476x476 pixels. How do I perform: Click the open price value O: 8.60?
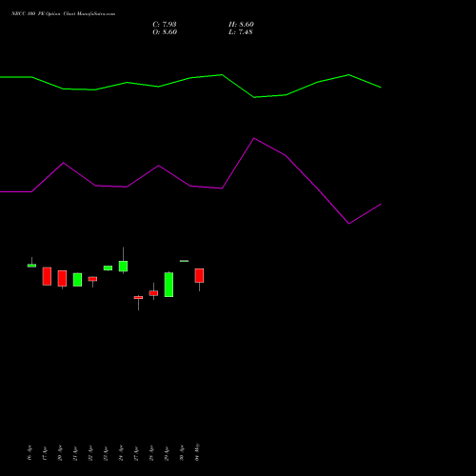[x=165, y=32]
